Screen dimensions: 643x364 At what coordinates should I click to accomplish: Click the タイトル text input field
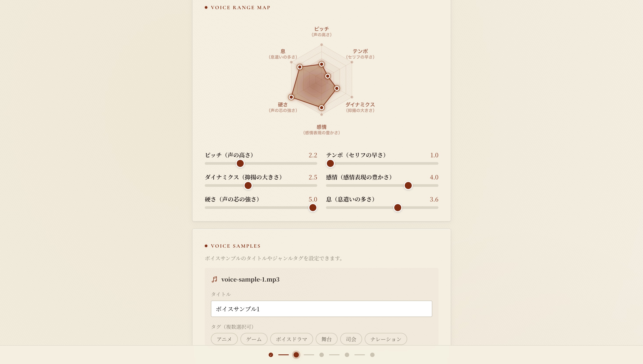pos(322,309)
